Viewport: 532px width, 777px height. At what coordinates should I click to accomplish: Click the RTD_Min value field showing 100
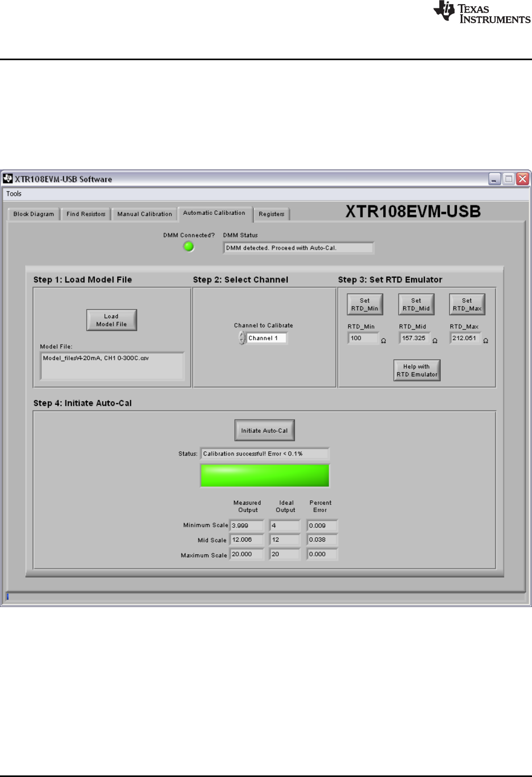click(363, 338)
